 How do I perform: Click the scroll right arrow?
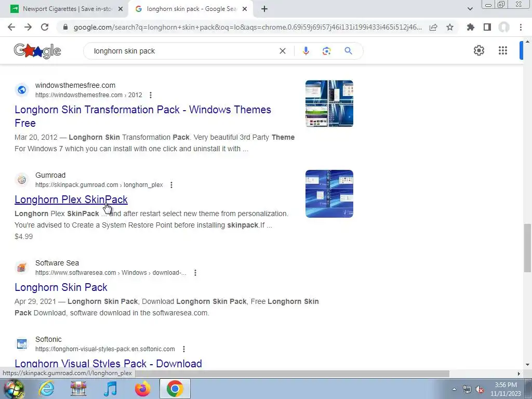point(519,374)
